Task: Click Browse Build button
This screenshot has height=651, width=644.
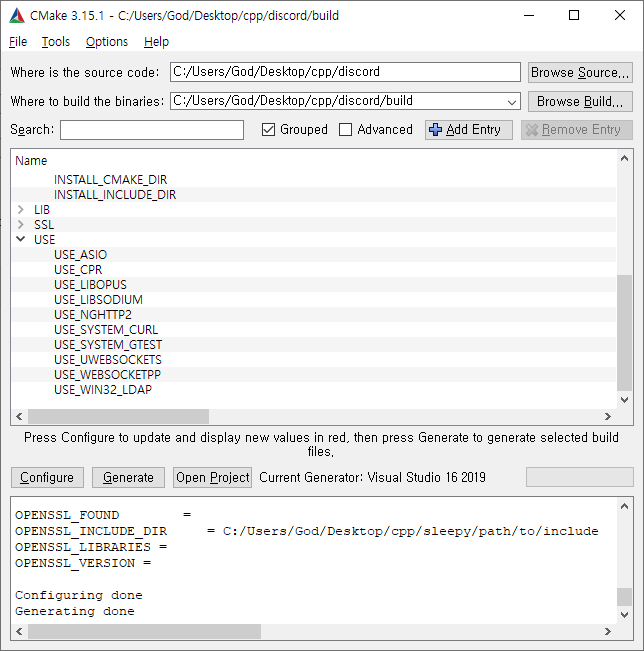Action: 580,101
